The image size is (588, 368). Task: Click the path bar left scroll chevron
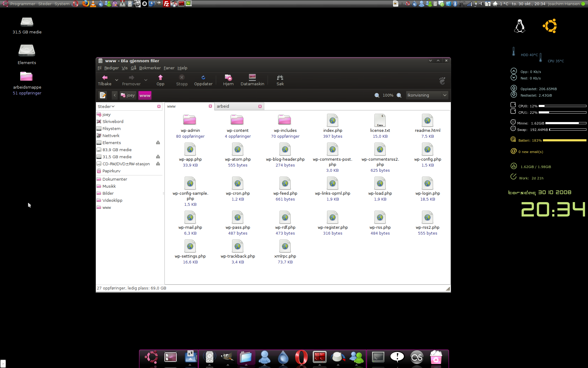[x=115, y=95]
